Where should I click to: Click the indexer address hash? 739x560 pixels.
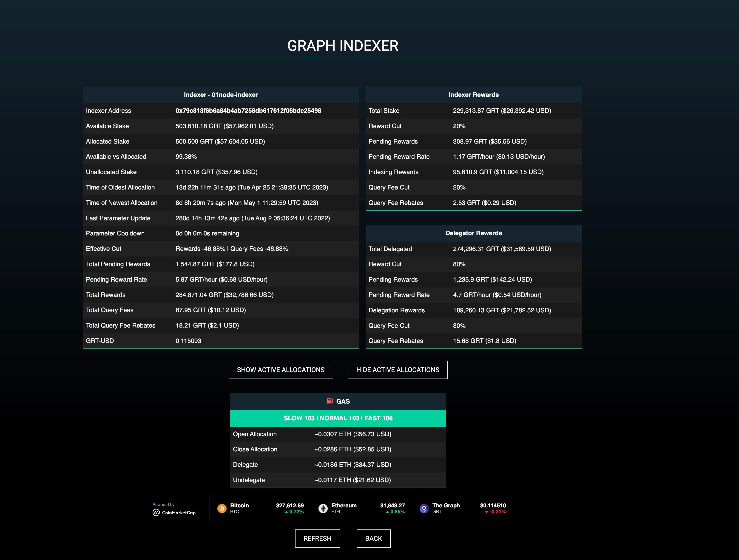click(x=248, y=110)
